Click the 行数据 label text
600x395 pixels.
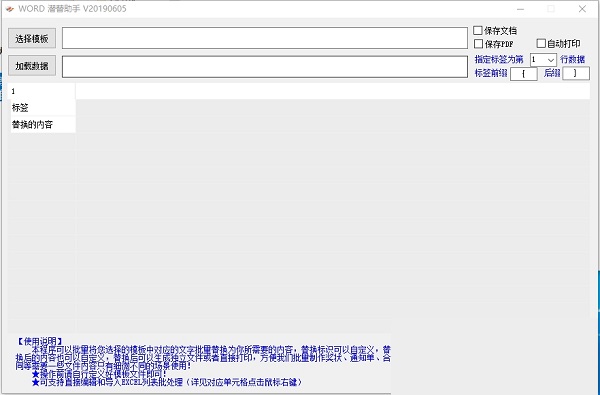coord(572,59)
